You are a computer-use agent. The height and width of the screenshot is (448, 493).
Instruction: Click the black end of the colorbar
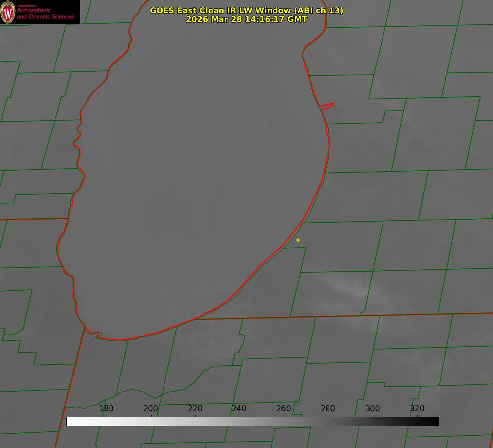tap(436, 421)
